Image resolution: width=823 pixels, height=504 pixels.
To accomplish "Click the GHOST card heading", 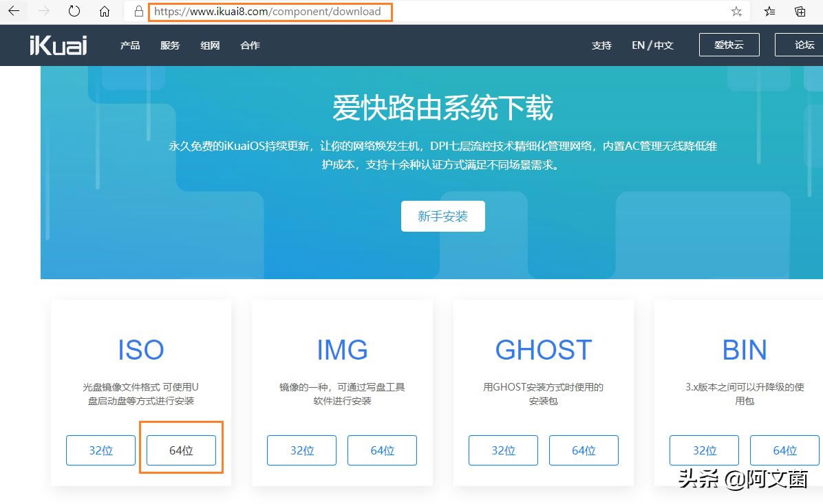I will click(543, 350).
